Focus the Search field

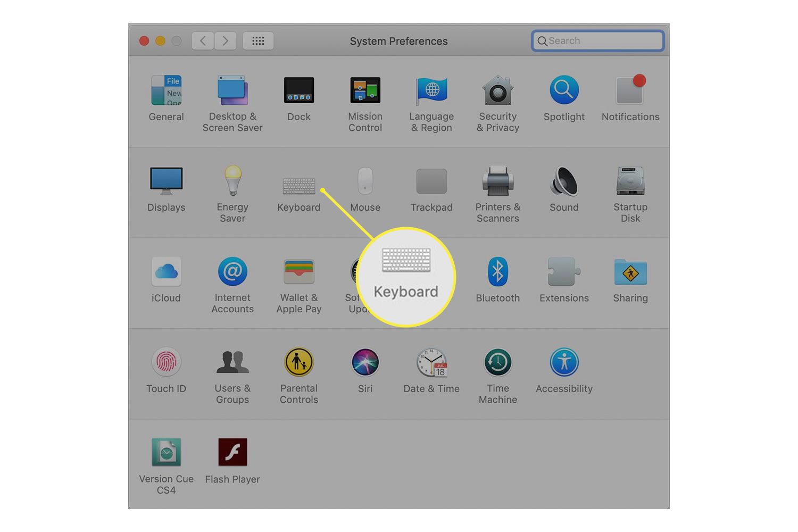pyautogui.click(x=598, y=41)
